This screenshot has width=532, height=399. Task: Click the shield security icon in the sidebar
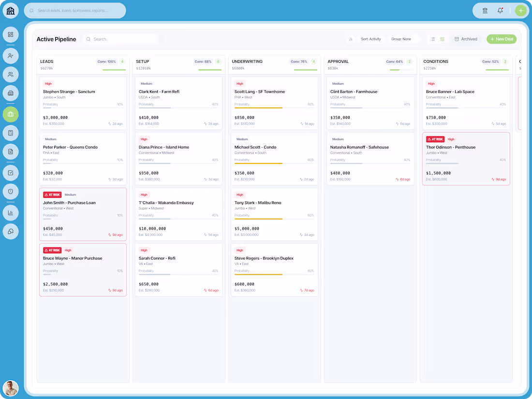tap(11, 191)
